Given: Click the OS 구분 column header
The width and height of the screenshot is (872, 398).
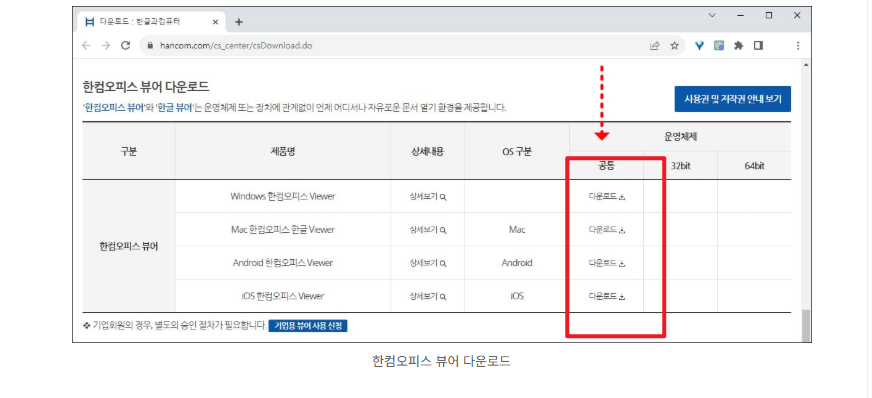Looking at the screenshot, I should point(517,151).
